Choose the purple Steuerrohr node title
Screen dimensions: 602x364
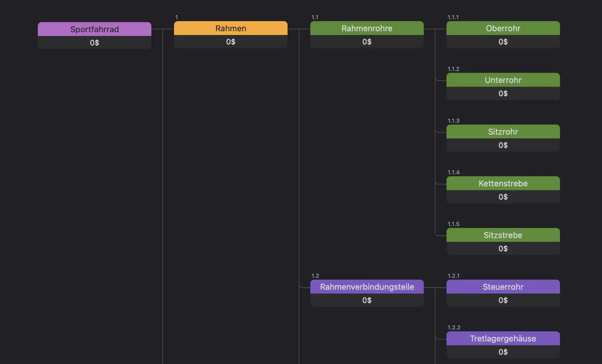[503, 287]
